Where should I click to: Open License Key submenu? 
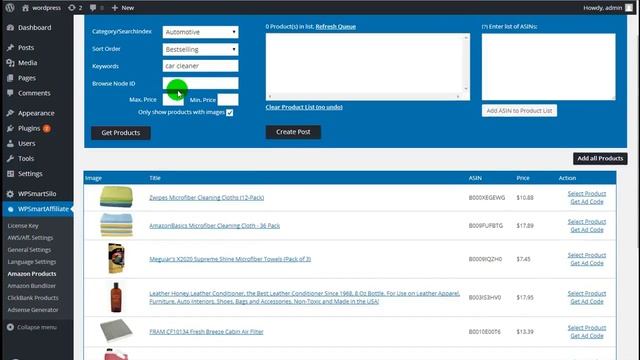click(23, 225)
